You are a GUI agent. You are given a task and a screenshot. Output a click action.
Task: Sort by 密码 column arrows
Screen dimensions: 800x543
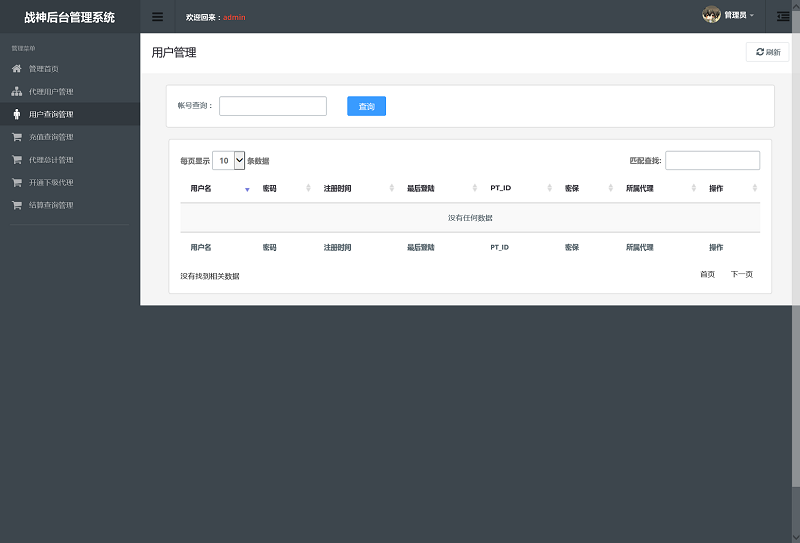308,188
